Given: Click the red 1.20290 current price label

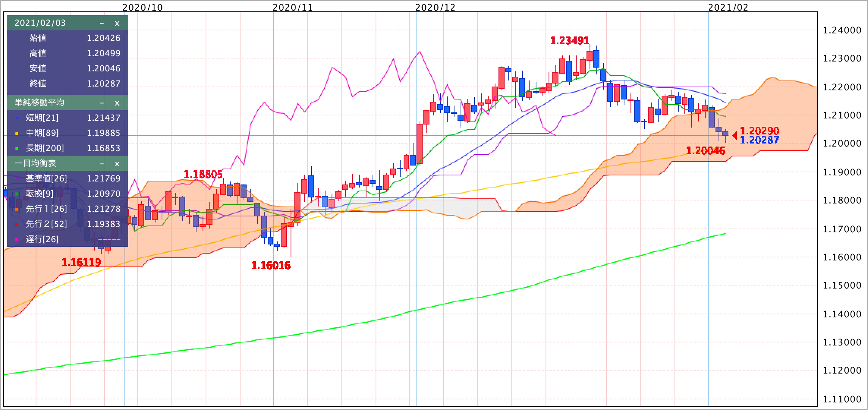Looking at the screenshot, I should tap(759, 131).
